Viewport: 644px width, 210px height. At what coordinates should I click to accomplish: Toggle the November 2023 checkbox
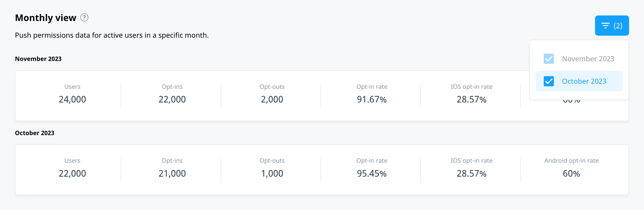click(549, 59)
